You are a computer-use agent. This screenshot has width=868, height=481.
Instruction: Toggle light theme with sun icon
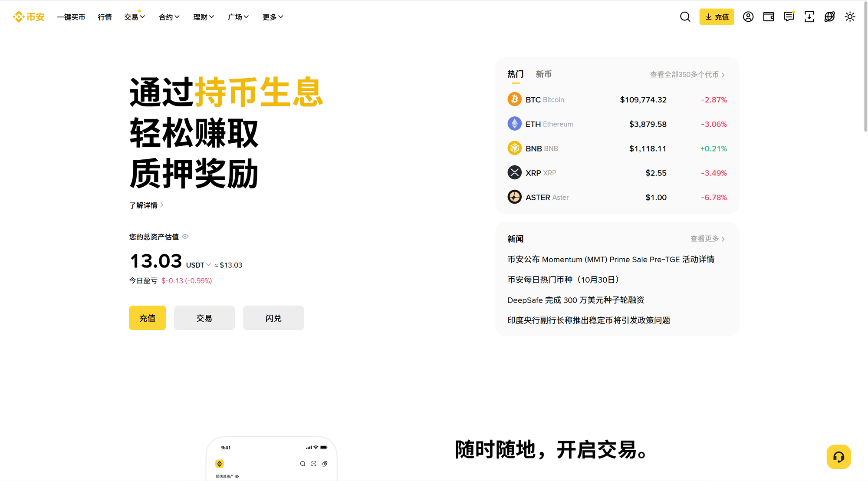(850, 16)
